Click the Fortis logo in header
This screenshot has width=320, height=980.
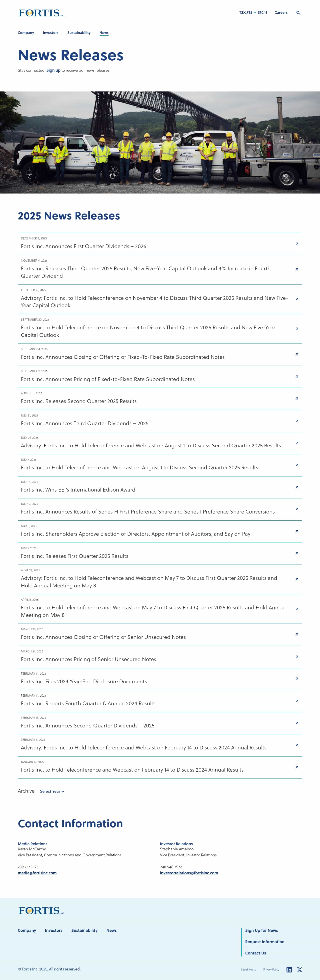point(42,13)
